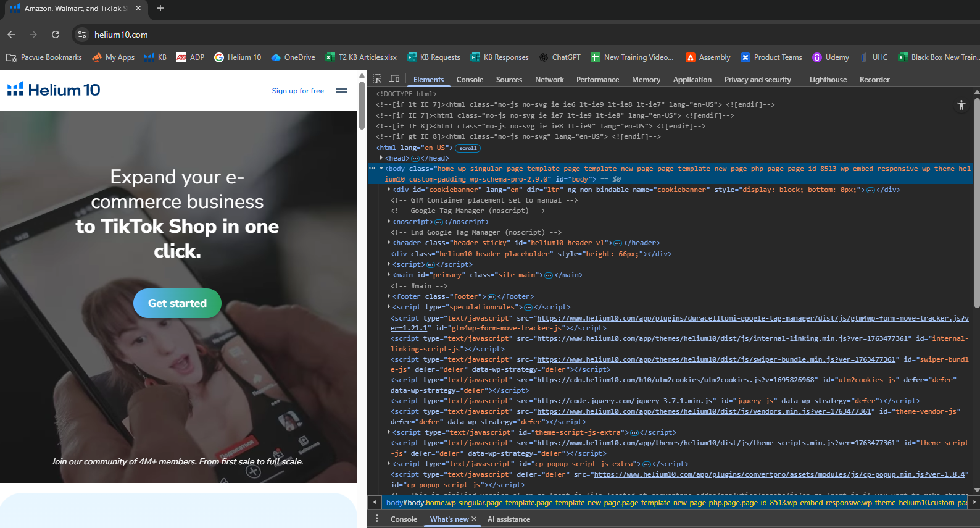This screenshot has height=528, width=980.
Task: Open the Helium 10 hamburger menu
Action: pos(341,91)
